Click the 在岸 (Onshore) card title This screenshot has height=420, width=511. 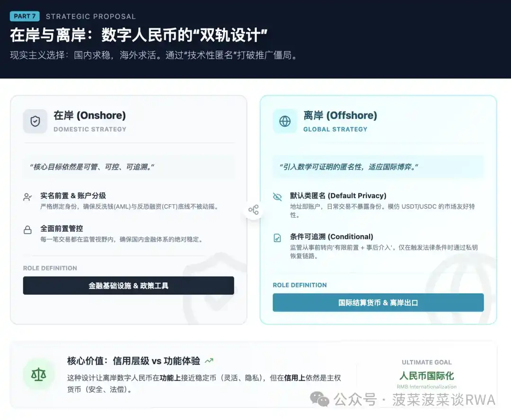pos(89,115)
